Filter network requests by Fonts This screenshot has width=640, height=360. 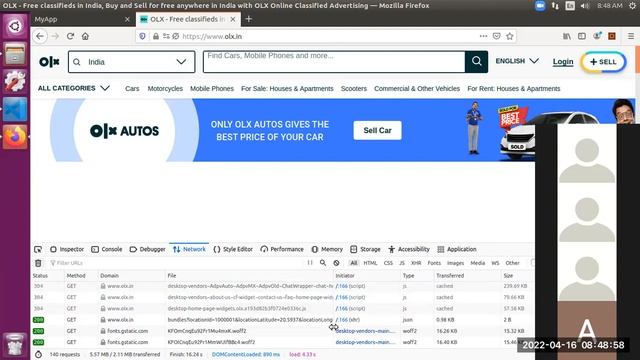[434, 263]
